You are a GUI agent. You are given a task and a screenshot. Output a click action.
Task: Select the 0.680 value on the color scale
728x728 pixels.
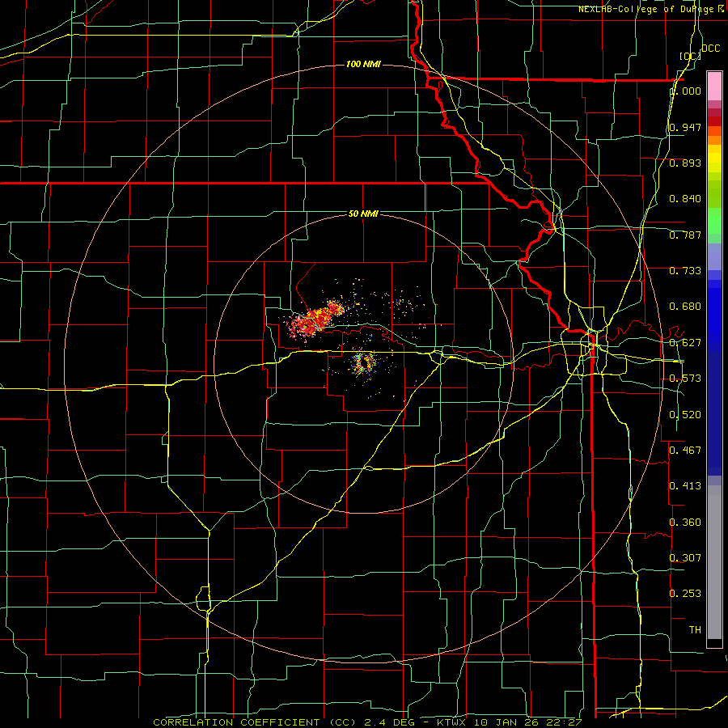click(685, 307)
